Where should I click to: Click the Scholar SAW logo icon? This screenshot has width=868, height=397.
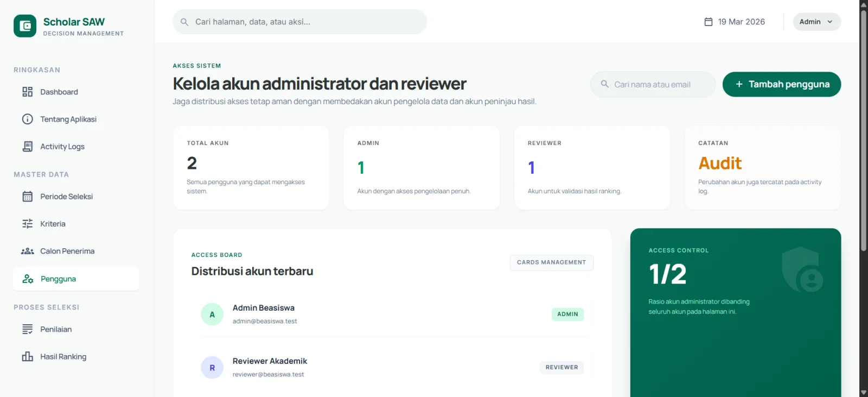25,26
